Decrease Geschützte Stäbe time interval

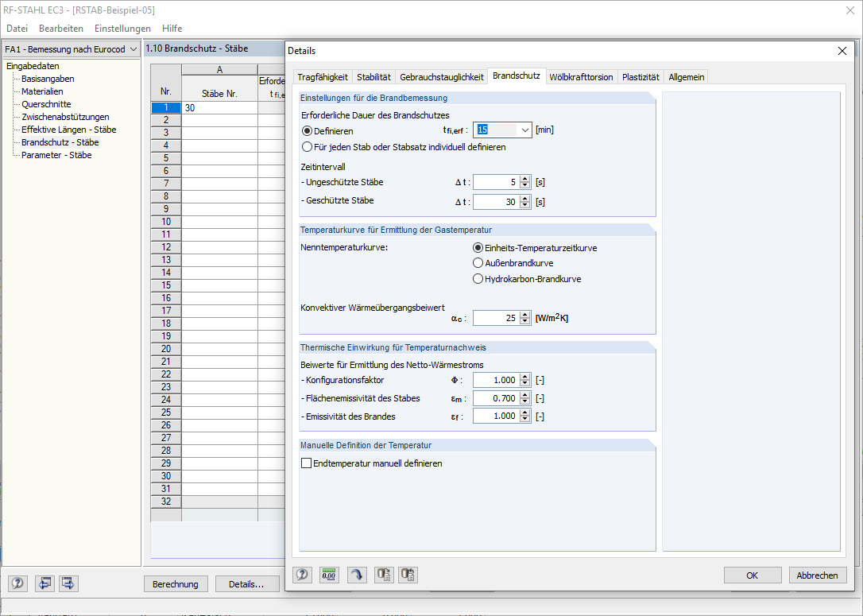(x=525, y=205)
